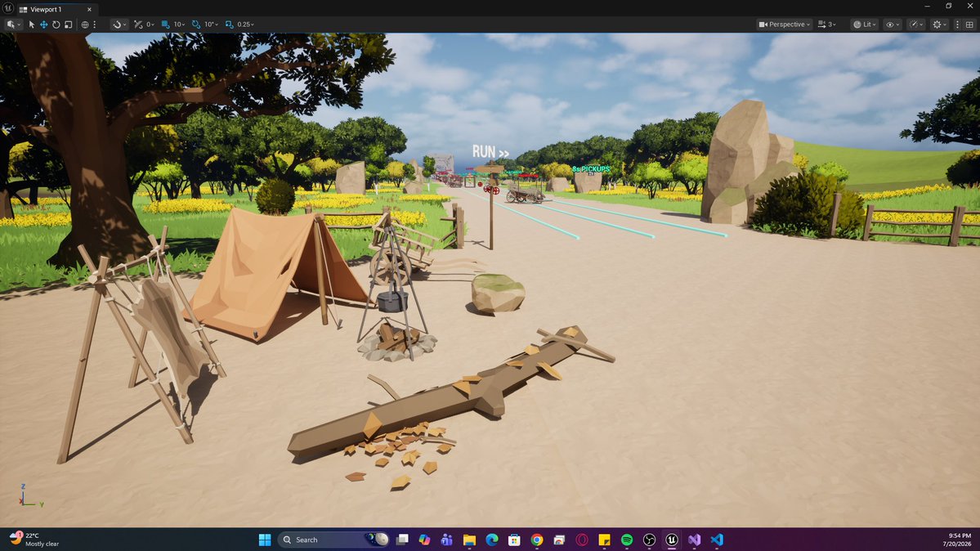Toggle scale snapping
980x551 pixels.
(230, 25)
